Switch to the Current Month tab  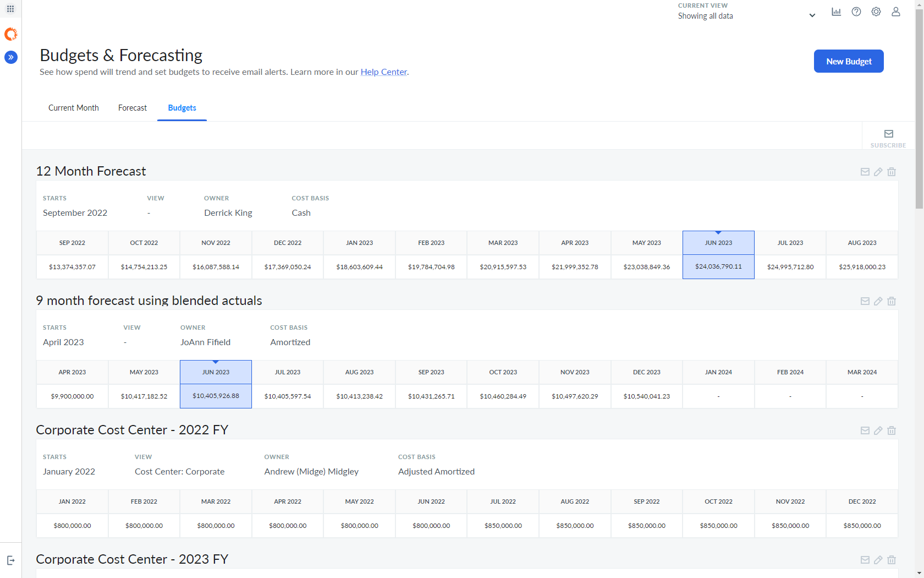(73, 108)
